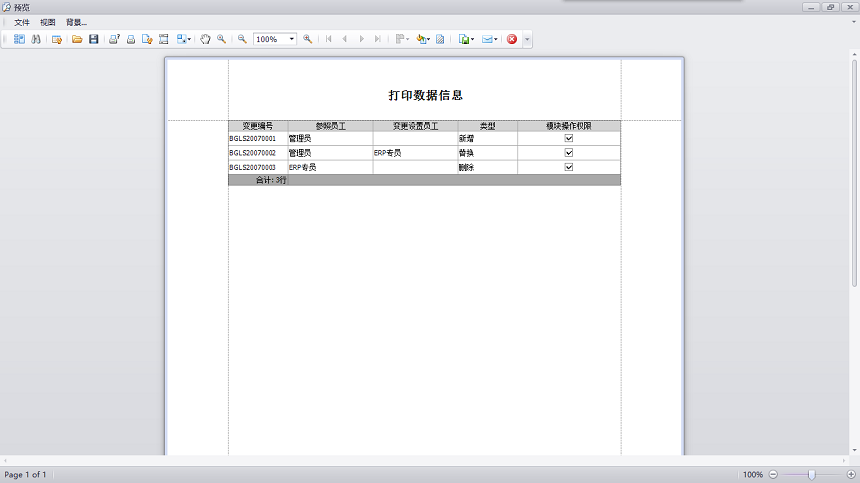Click the zoom slider thumb
The image size is (860, 483).
(812, 474)
